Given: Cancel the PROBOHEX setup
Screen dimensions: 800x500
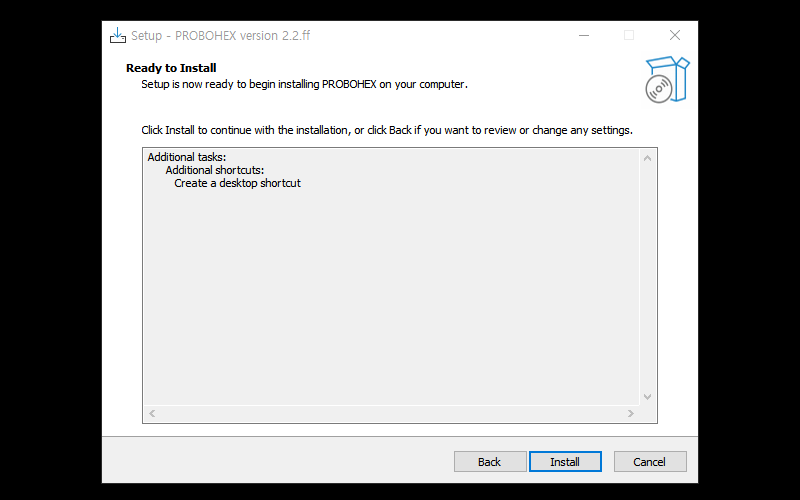Looking at the screenshot, I should 650,462.
